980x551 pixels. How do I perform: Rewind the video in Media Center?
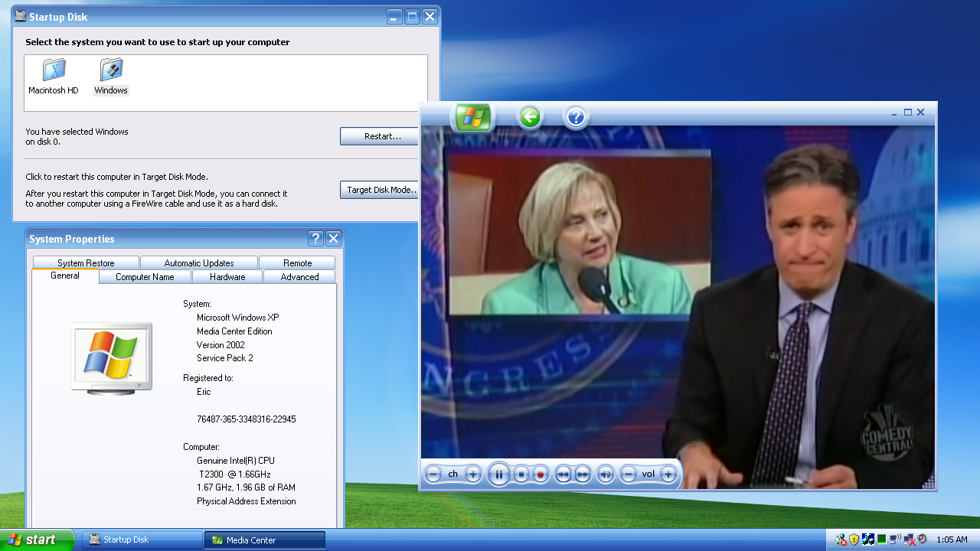point(563,474)
